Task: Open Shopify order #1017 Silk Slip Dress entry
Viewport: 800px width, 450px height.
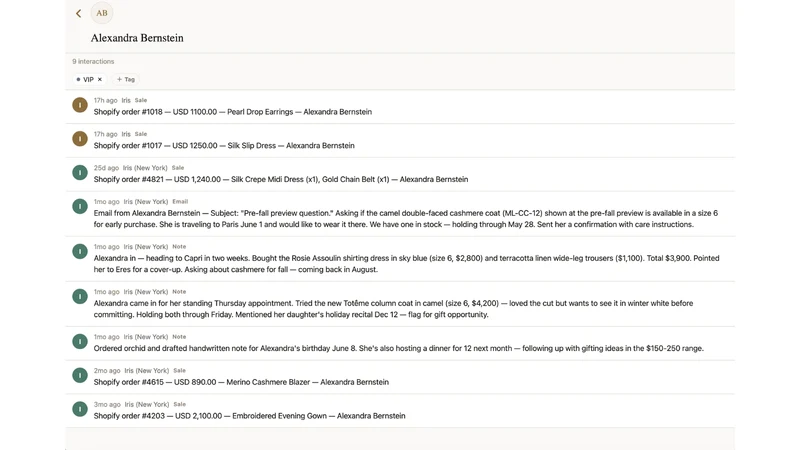Action: tap(400, 140)
